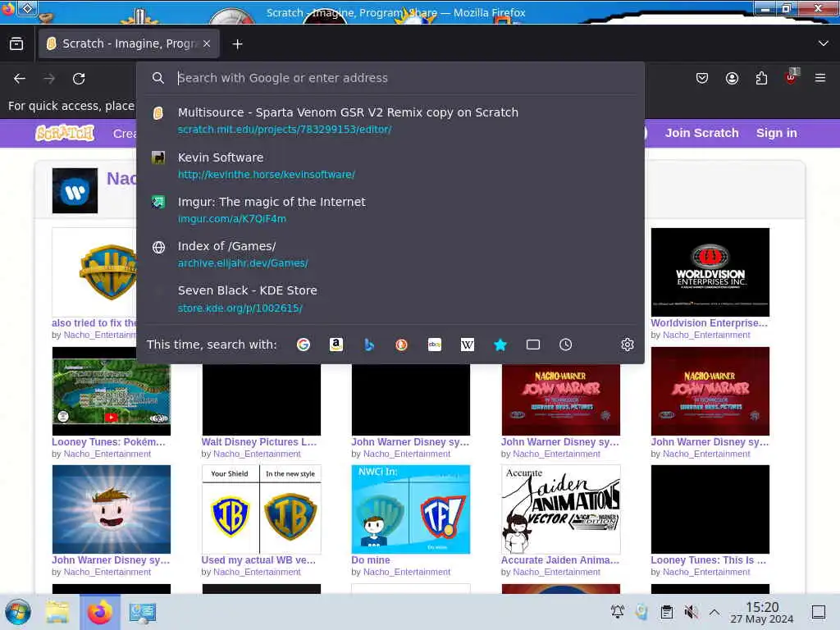Open Accurate Jaiden Anima... project thumbnail
Viewport: 840px width, 630px height.
[560, 509]
